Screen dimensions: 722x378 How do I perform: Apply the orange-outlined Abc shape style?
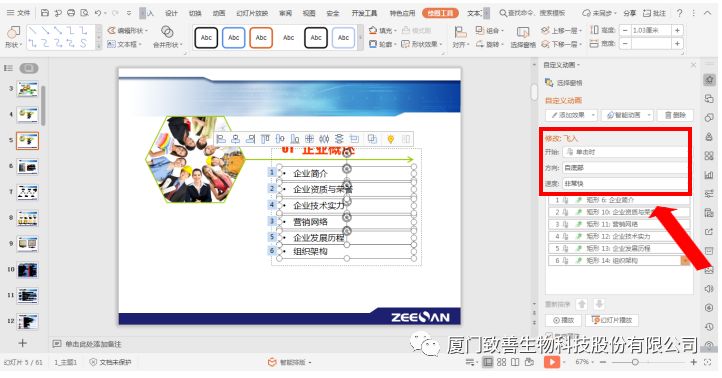[261, 38]
